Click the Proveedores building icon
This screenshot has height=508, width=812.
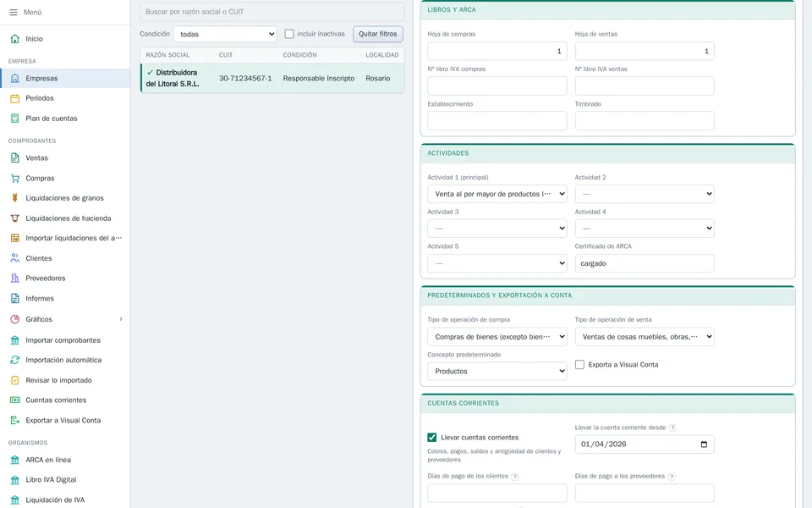pyautogui.click(x=15, y=279)
